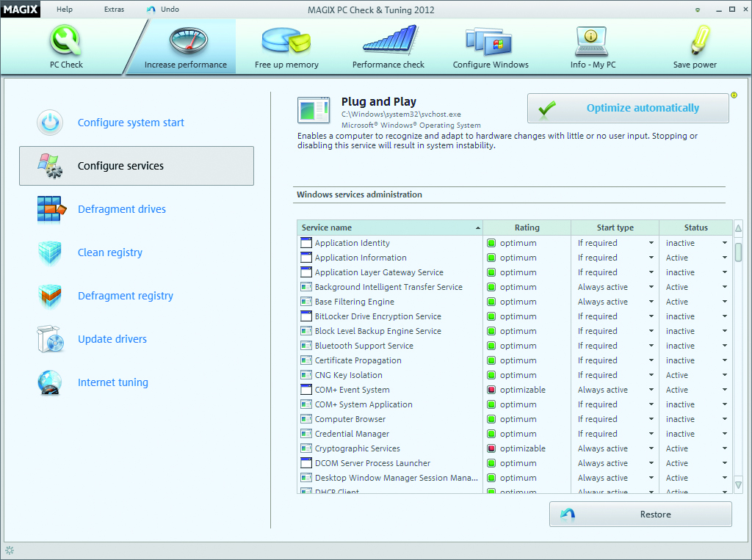Click the Defragment registry cube icon

[50, 296]
